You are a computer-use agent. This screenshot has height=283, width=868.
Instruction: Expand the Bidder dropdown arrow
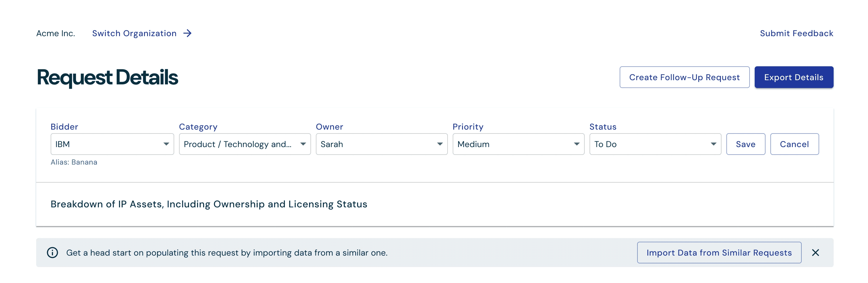(x=166, y=144)
